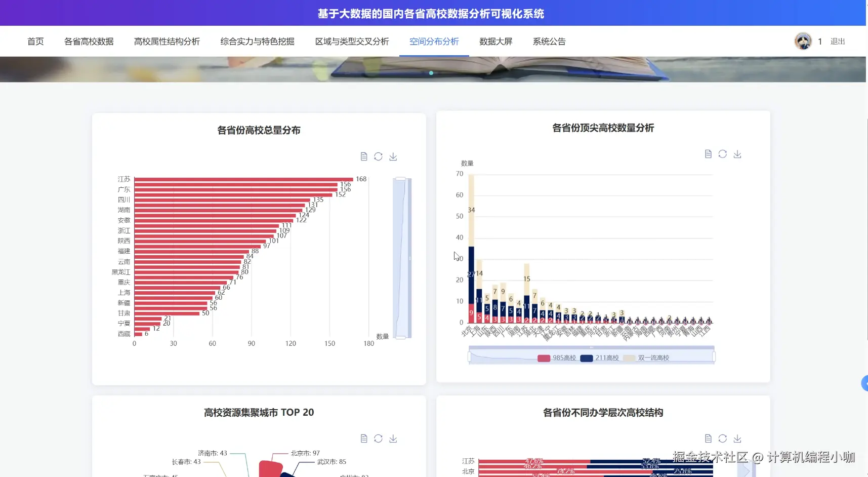Save 各省份高校总量分布 chart as image
The image size is (868, 477).
click(x=394, y=156)
